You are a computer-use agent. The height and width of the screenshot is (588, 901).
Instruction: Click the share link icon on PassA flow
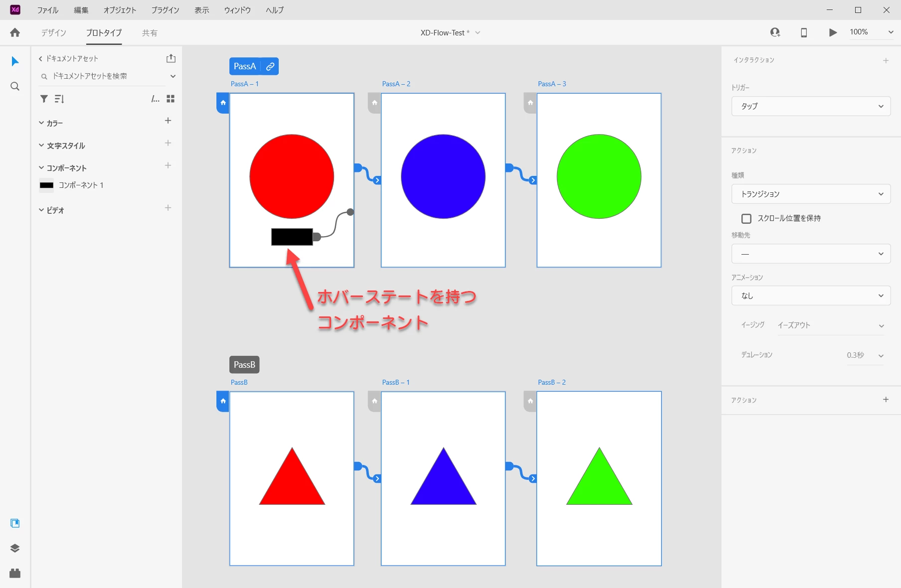click(x=270, y=66)
